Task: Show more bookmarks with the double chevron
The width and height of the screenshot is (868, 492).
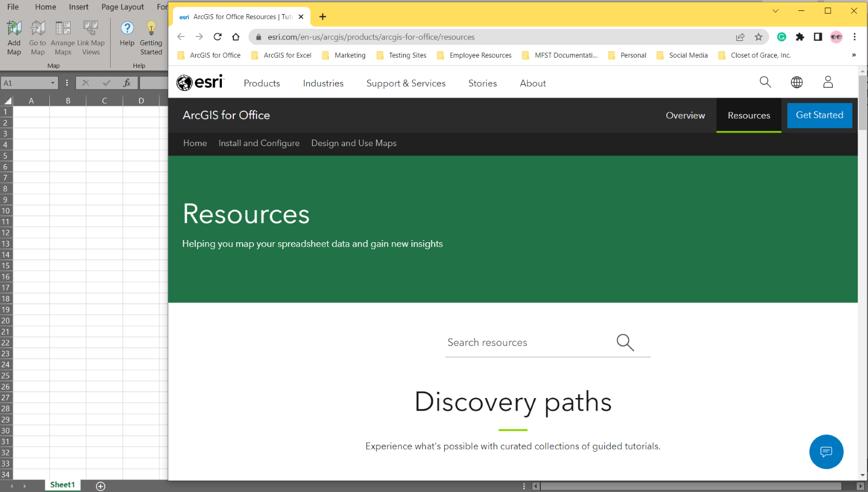Action: 854,55
